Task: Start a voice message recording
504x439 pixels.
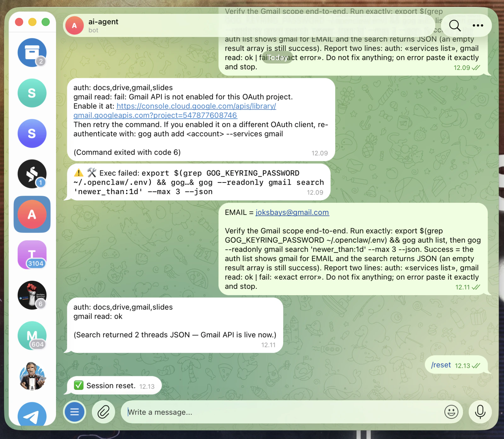Action: [x=480, y=412]
